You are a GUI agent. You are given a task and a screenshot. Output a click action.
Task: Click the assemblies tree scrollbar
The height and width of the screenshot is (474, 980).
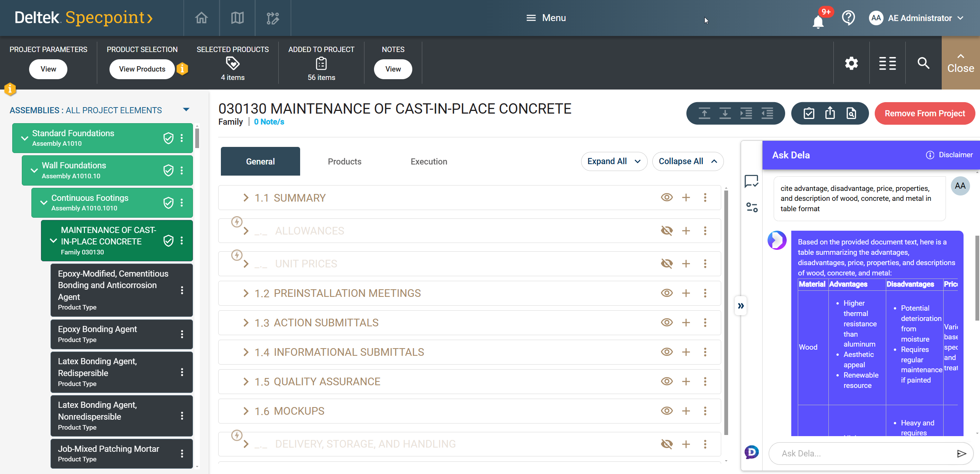pyautogui.click(x=197, y=138)
